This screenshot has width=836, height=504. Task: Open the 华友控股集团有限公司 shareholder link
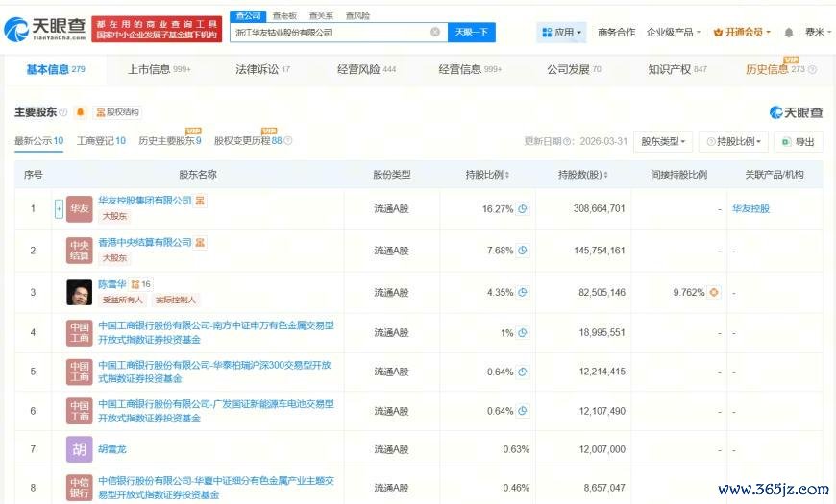pos(144,201)
